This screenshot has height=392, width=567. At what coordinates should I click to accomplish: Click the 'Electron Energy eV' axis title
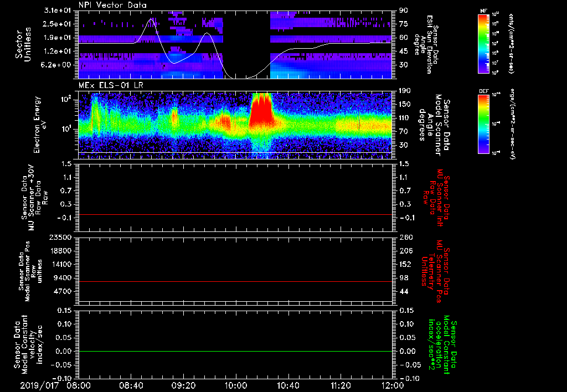coord(41,125)
